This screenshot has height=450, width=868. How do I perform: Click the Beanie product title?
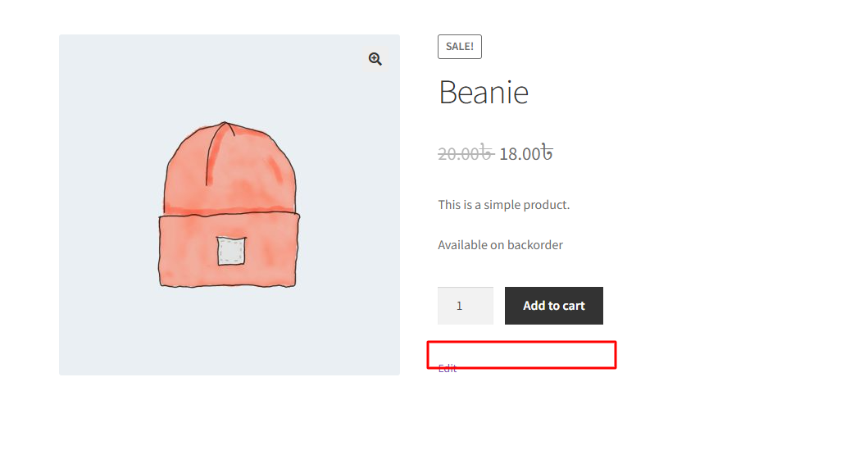[484, 92]
